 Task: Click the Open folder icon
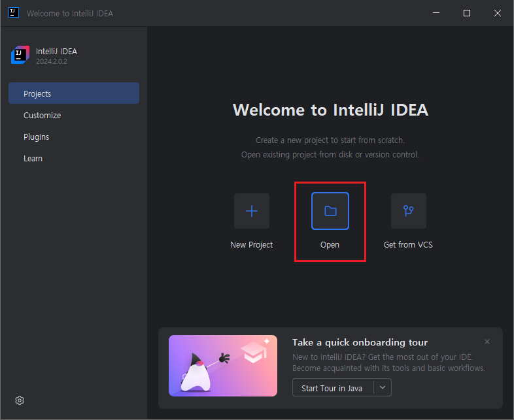pyautogui.click(x=330, y=211)
